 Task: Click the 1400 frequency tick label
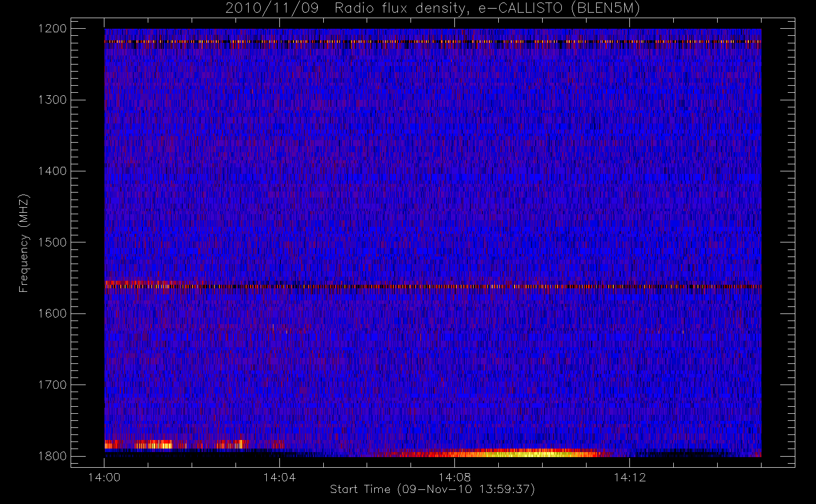point(53,171)
